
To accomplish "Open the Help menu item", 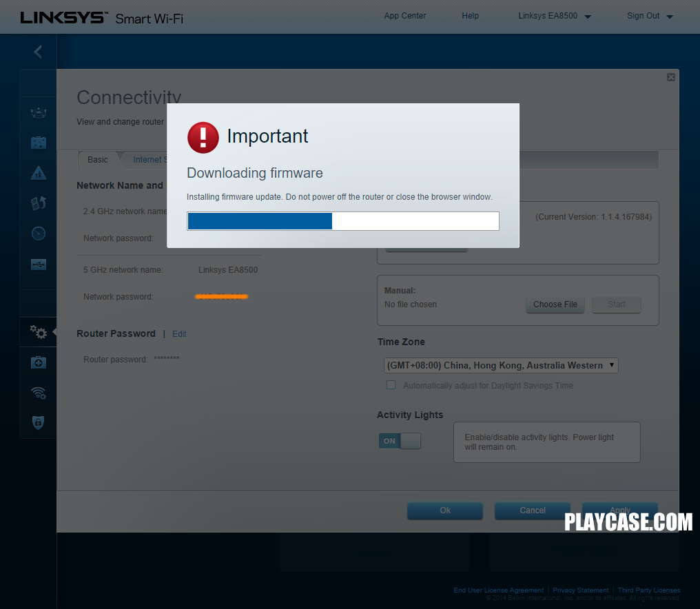I will pyautogui.click(x=470, y=16).
